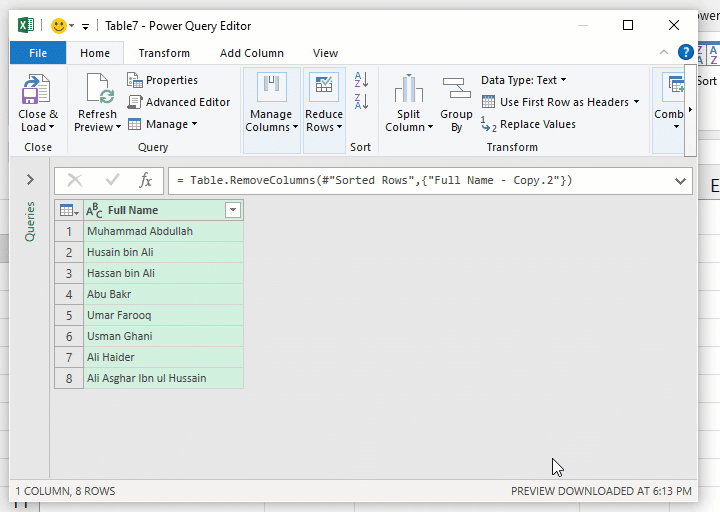
Task: Confirm formula with checkmark icon
Action: pos(112,180)
